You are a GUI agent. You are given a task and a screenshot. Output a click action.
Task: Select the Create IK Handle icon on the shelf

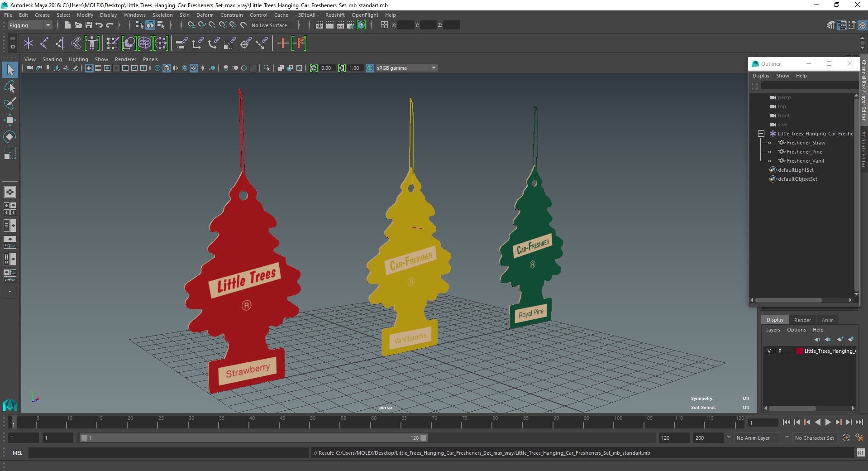click(x=76, y=43)
